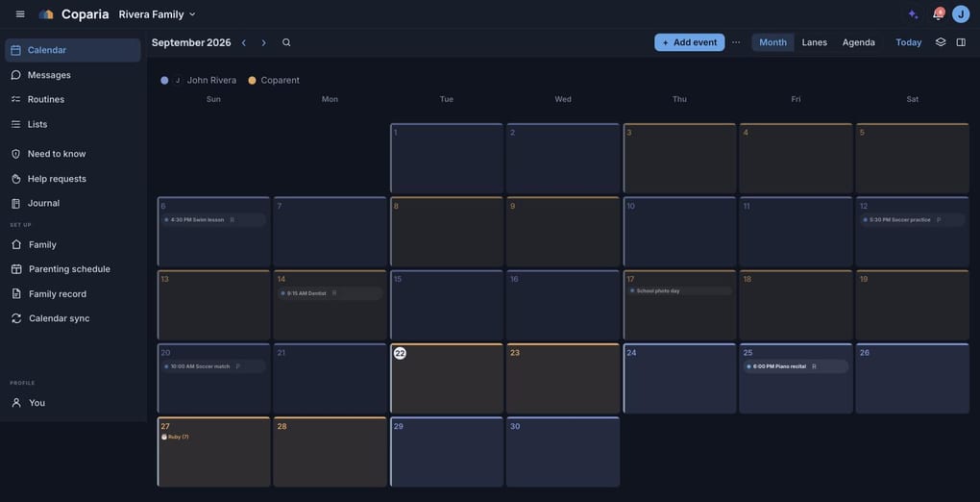Open the layers stack icon
The height and width of the screenshot is (502, 980).
click(x=941, y=42)
